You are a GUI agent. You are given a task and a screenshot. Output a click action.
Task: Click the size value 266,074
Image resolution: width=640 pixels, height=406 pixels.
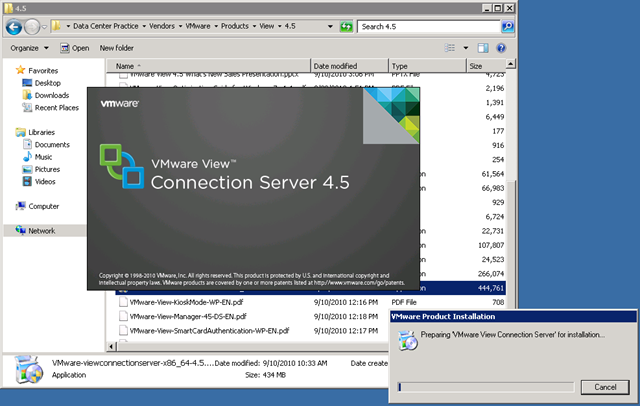(x=491, y=274)
